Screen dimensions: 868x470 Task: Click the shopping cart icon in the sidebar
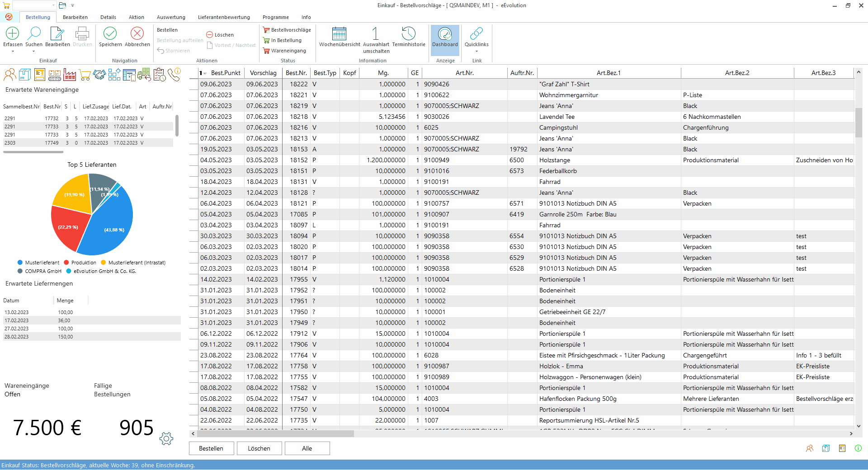click(x=85, y=75)
